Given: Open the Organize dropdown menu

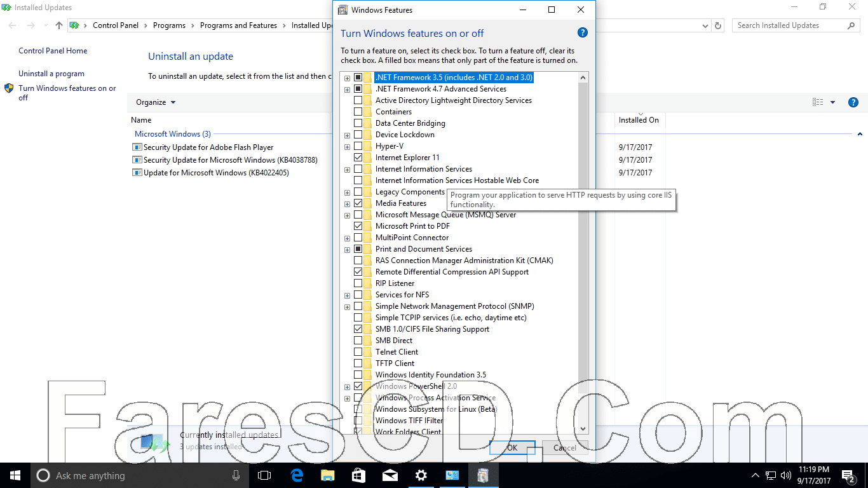Looking at the screenshot, I should pyautogui.click(x=156, y=102).
